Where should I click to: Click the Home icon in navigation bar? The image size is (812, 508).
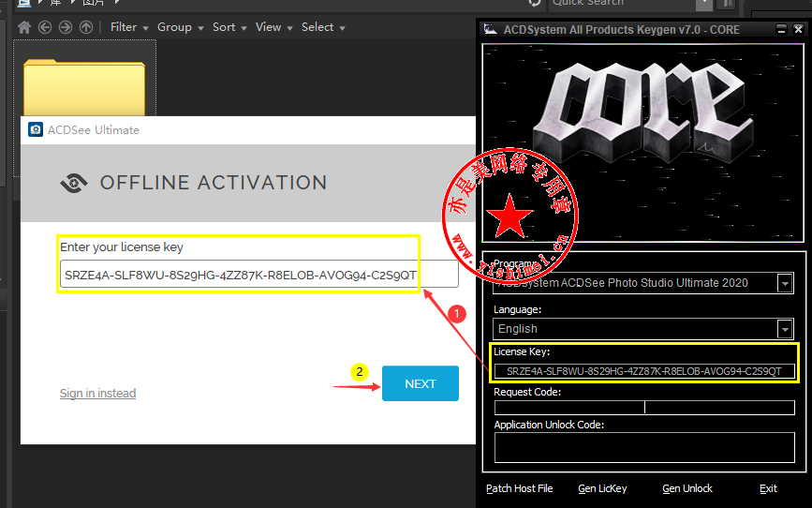24,27
